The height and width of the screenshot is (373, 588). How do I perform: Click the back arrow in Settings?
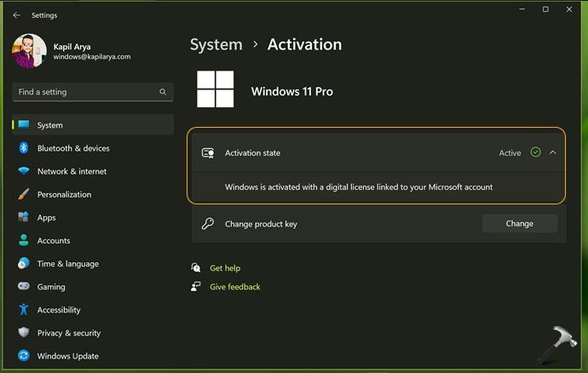pos(16,15)
